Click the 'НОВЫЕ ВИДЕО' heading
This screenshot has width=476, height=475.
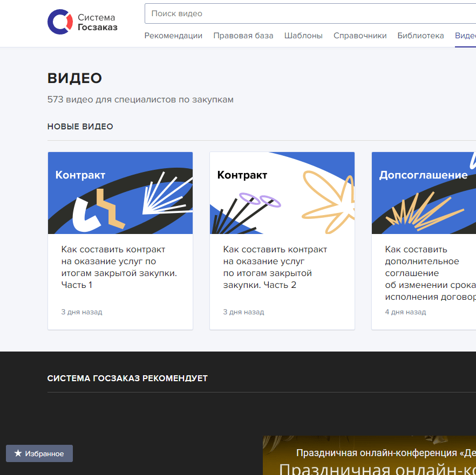(80, 127)
